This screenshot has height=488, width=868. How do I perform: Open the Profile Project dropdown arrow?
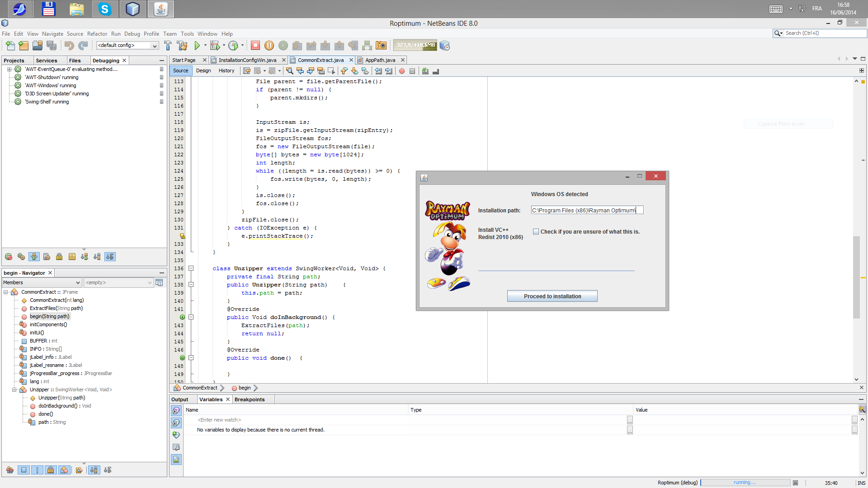(242, 46)
